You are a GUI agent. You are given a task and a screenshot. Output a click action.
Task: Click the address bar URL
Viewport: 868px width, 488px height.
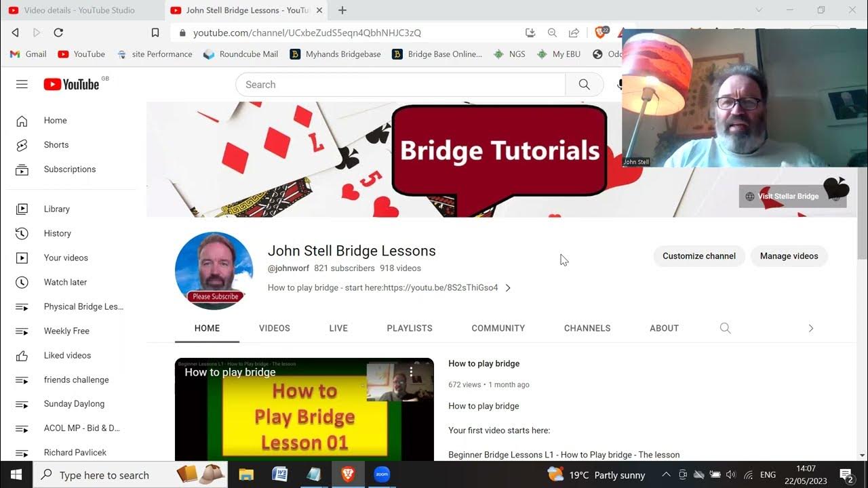point(307,33)
